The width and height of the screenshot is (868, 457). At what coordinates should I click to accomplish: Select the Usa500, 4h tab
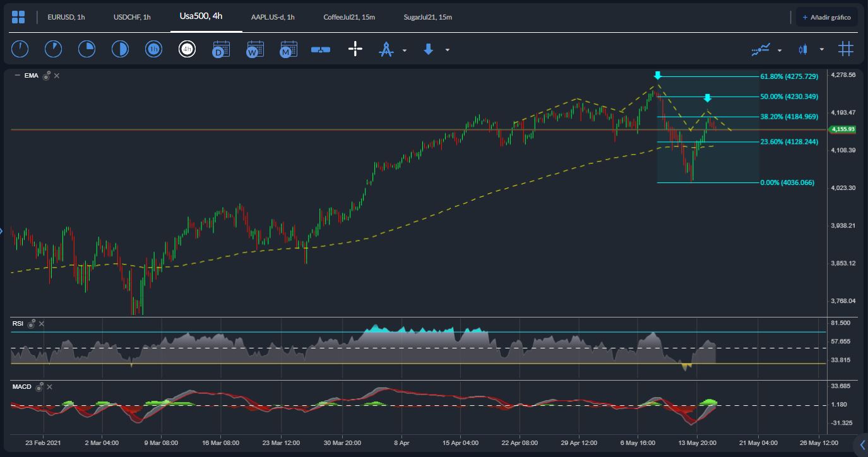[201, 16]
